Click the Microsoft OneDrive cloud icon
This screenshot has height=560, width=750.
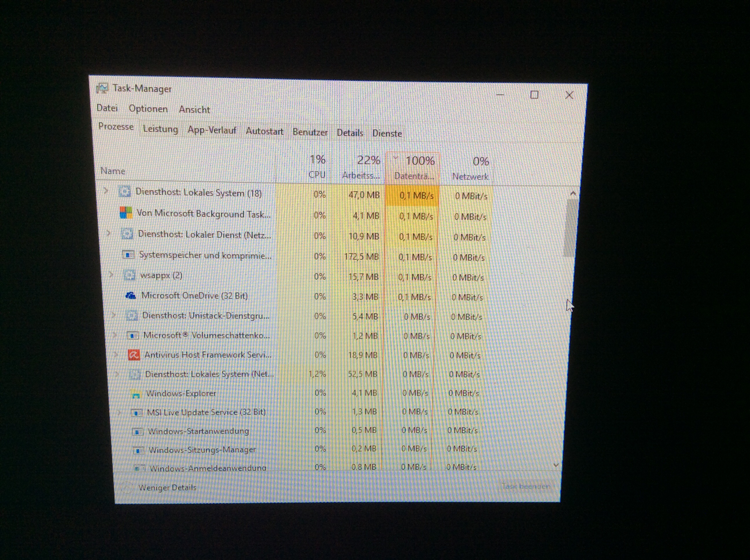coord(131,295)
